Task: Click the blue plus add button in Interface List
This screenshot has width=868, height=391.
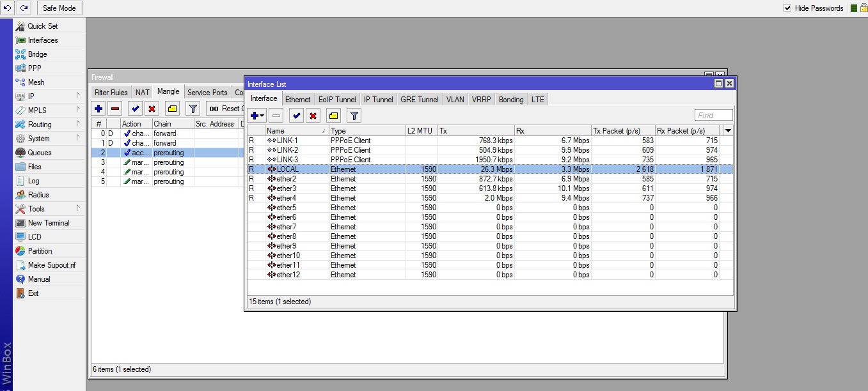Action: coord(258,116)
